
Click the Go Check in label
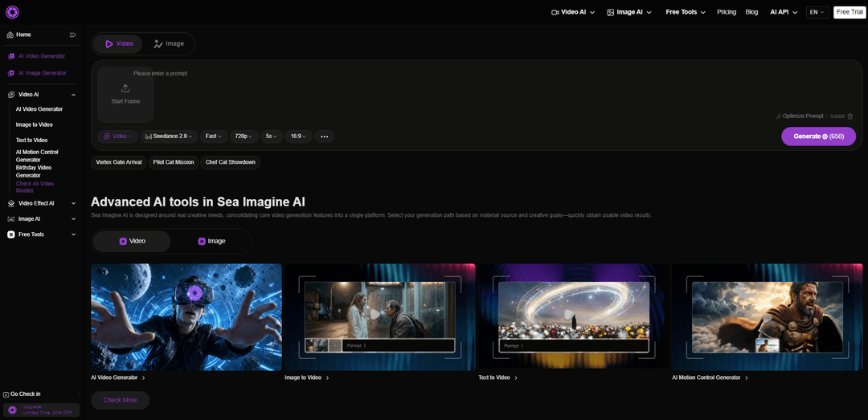coord(26,394)
